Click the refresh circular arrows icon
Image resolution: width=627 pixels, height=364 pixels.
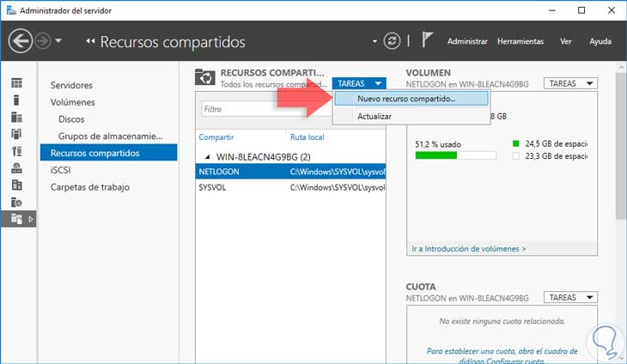[392, 40]
